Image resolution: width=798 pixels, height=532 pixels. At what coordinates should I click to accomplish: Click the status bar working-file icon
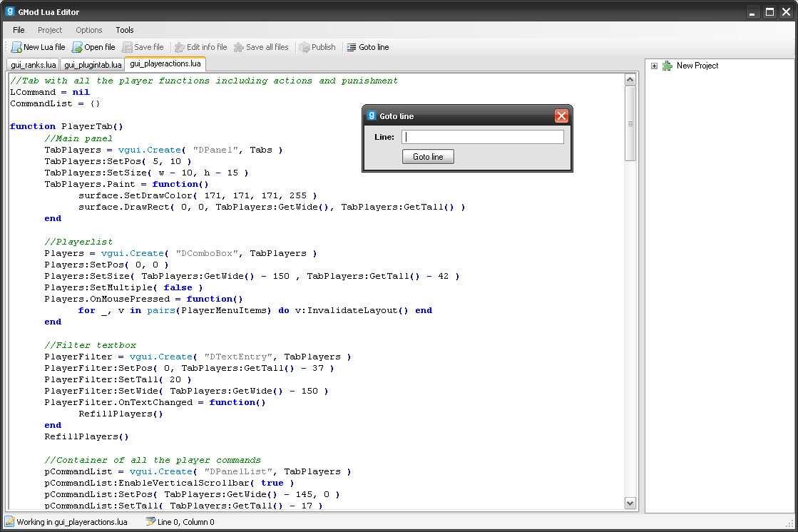(10, 521)
